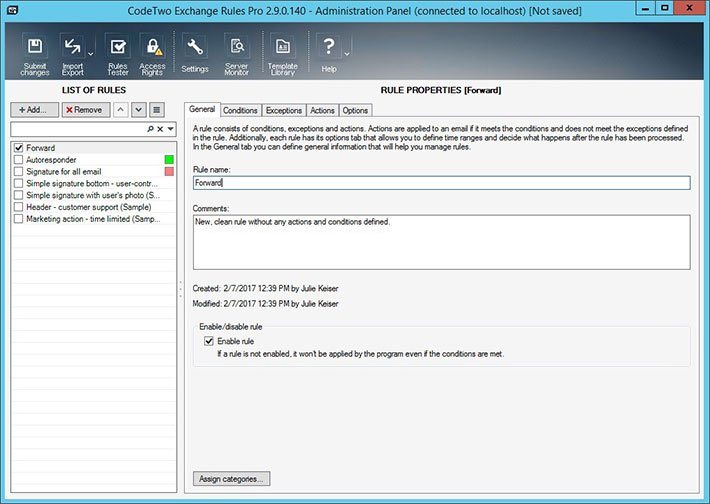Click the search magnifier in rule filter
The image size is (710, 504).
tap(150, 129)
